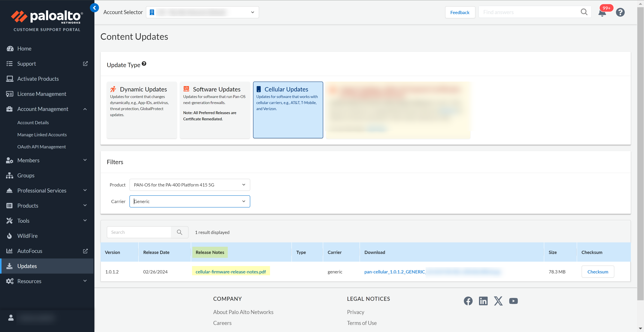Screen dimensions: 644x332
Task: Open cellular-firmware-release-notes.pdf link
Action: (x=230, y=272)
